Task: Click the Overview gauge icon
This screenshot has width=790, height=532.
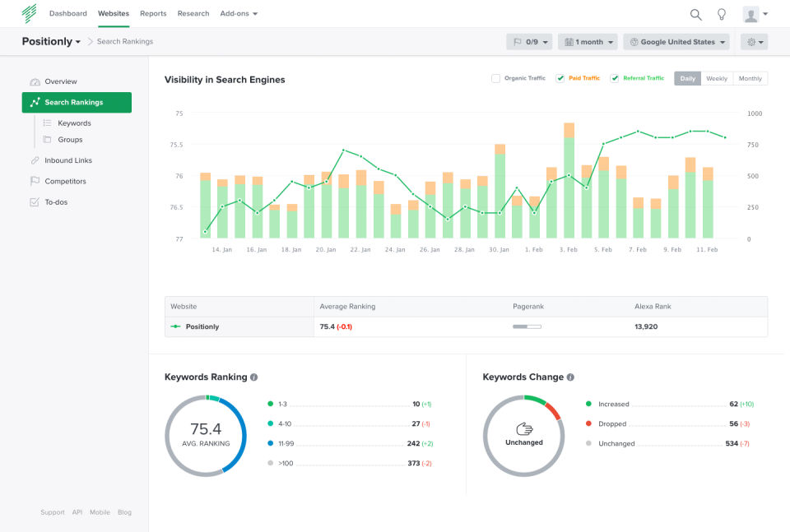Action: [35, 81]
